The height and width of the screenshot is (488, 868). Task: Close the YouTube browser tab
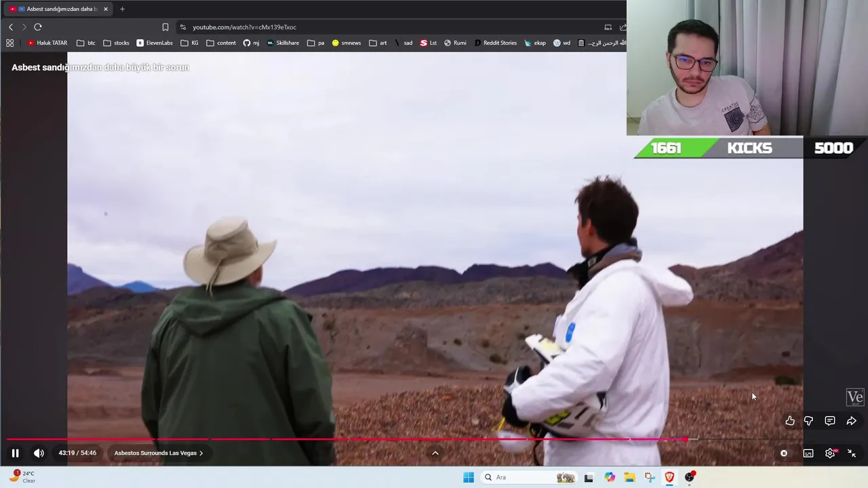click(106, 9)
